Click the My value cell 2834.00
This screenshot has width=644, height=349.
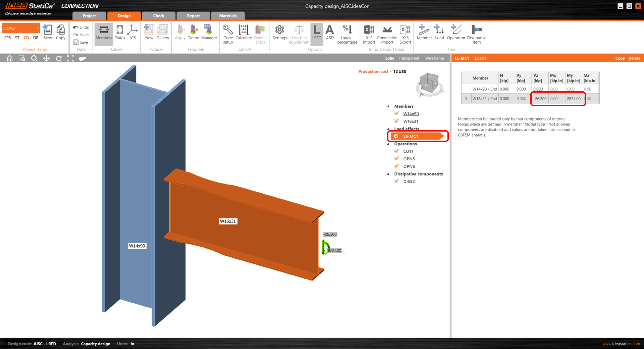point(574,99)
